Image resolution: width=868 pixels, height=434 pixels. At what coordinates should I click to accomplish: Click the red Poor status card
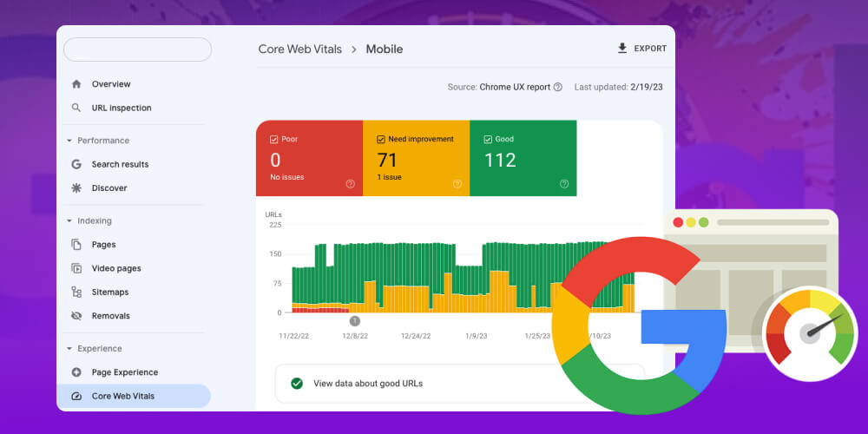tap(310, 158)
